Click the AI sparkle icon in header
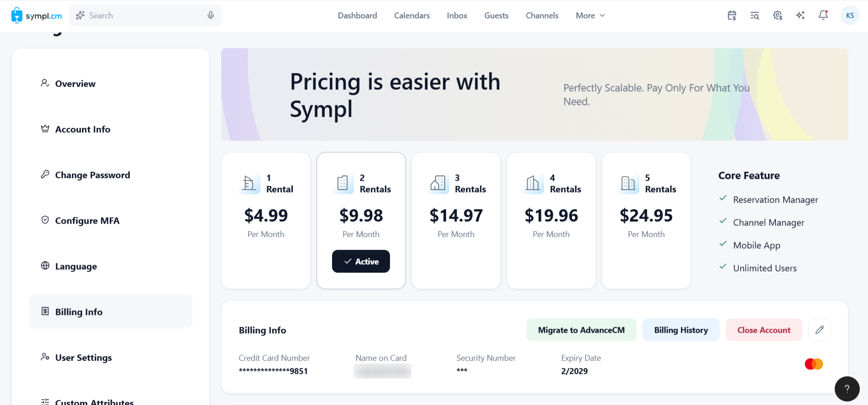Screen dimensions: 868x405 [800, 16]
